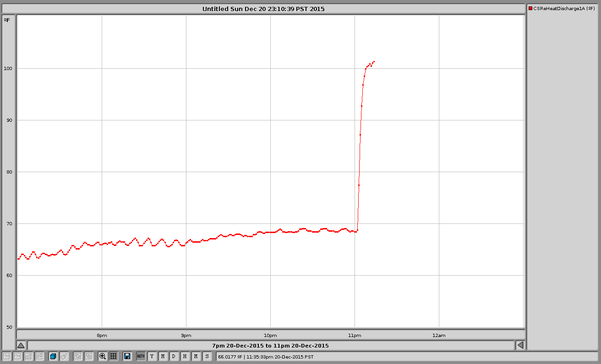601x364 pixels.
Task: Activate the magnifier zoom-in tool
Action: (103, 356)
